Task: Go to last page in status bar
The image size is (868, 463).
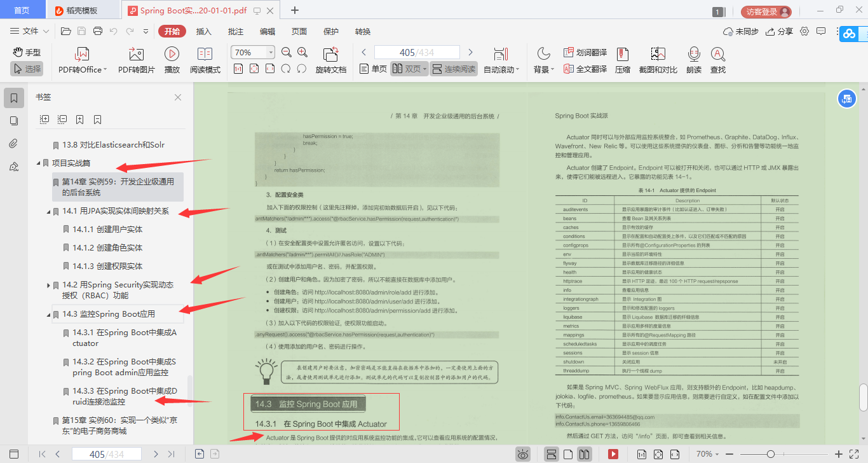Action: tap(171, 454)
